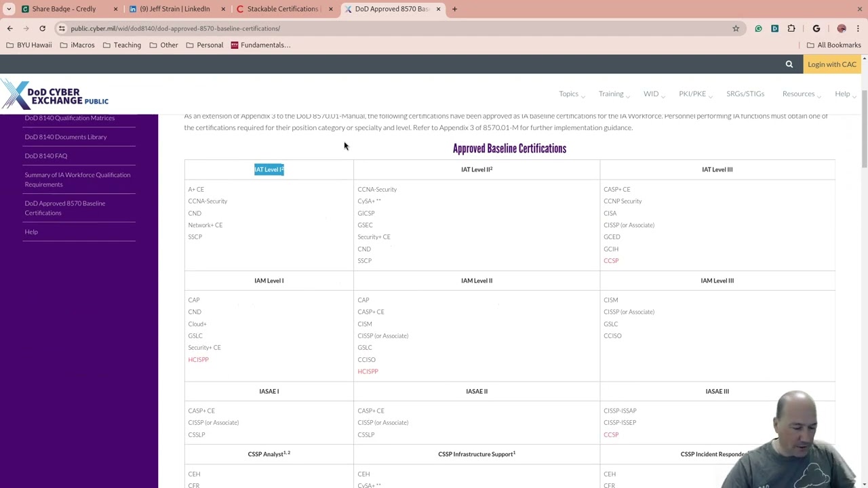
Task: Click the red CCSP entry under IAT Level III
Action: (x=611, y=261)
